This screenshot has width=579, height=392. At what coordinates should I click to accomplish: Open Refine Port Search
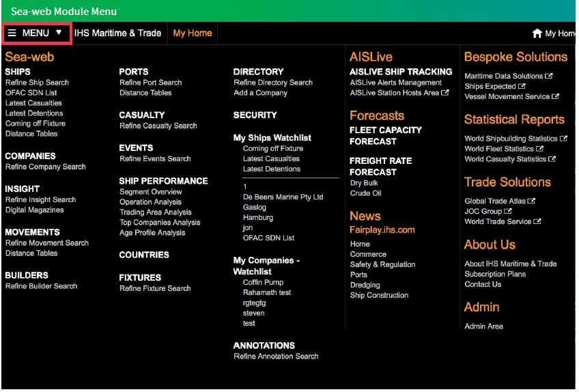point(150,83)
